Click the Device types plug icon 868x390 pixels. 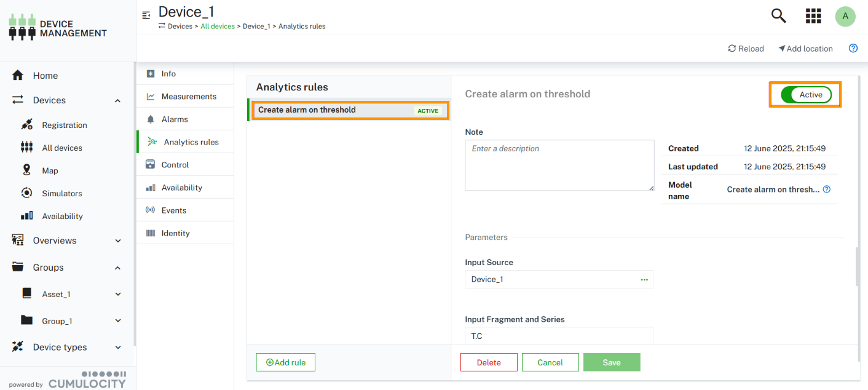18,347
